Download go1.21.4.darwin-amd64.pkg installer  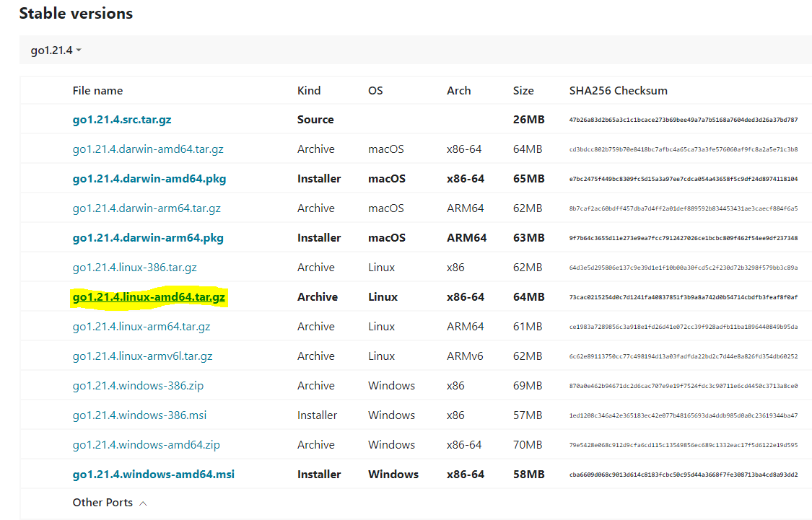pyautogui.click(x=149, y=179)
